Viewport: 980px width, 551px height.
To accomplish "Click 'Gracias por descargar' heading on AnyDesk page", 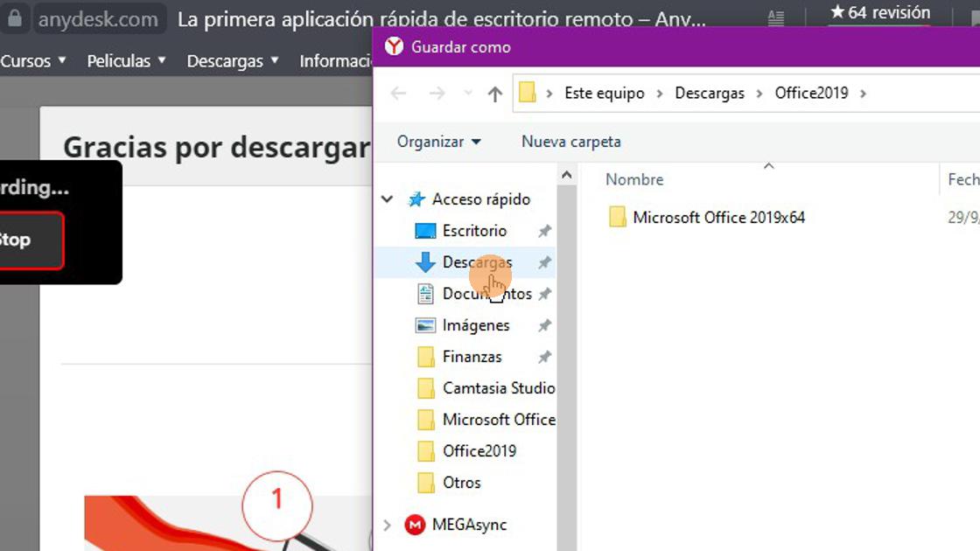I will 218,148.
